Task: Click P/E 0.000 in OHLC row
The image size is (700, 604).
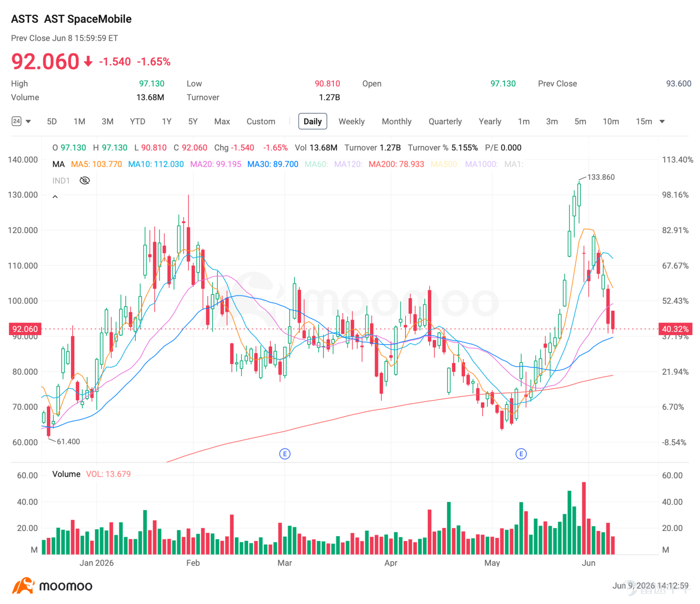Action: point(503,148)
